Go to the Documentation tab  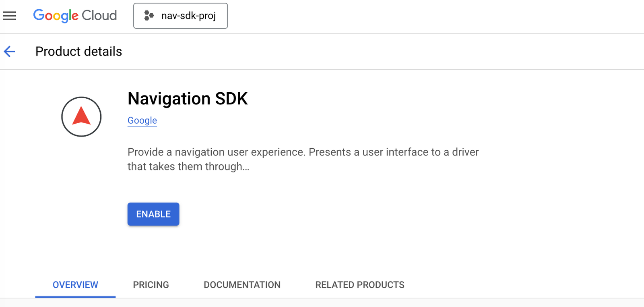(242, 285)
